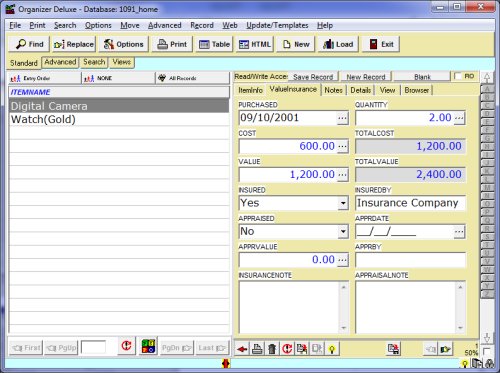
Task: Click the yellow light bulb icon under the record
Action: tap(332, 349)
